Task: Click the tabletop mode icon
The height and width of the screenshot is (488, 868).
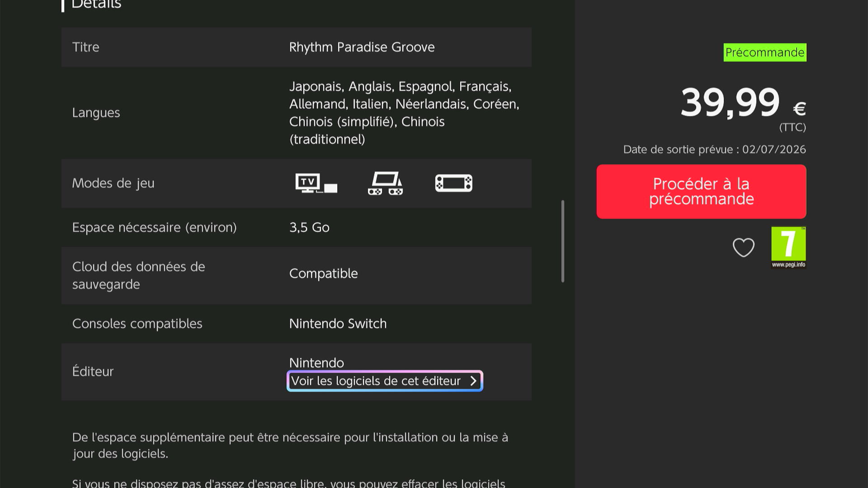Action: 386,183
